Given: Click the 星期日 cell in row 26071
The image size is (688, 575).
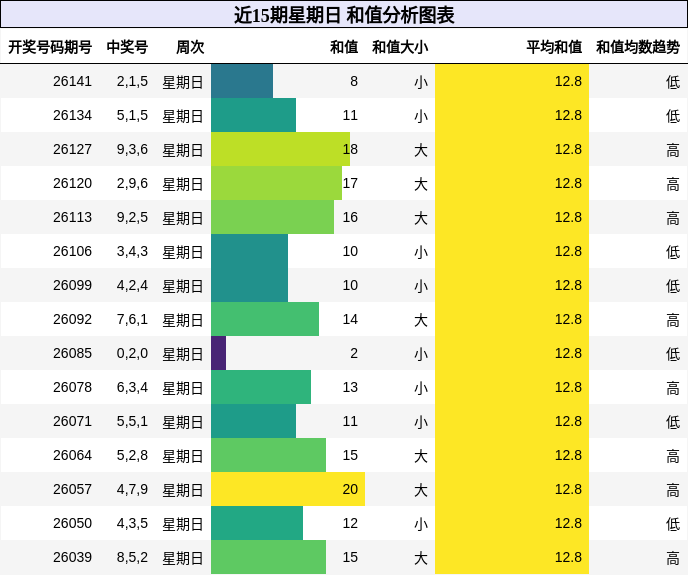Looking at the screenshot, I should click(x=183, y=422).
